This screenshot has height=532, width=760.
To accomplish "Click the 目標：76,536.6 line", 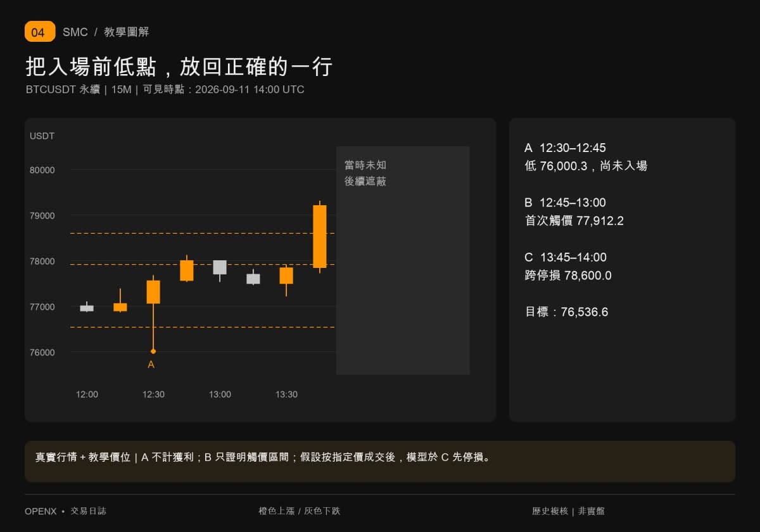I will tap(566, 312).
